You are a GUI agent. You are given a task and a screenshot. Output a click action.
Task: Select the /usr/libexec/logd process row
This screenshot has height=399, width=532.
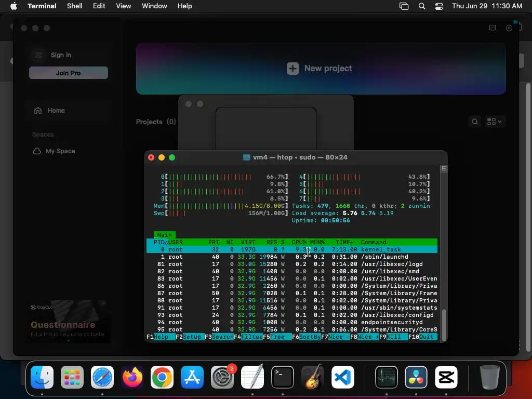292,264
